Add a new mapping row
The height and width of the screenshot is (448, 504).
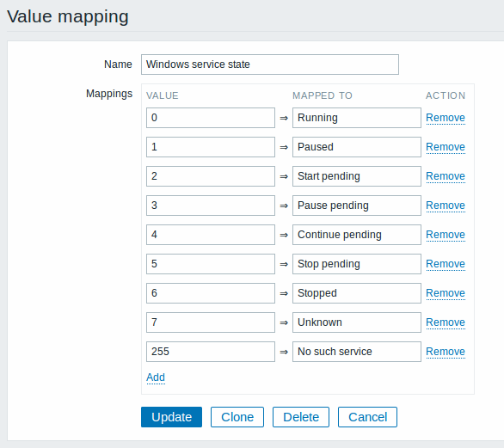[x=156, y=377]
